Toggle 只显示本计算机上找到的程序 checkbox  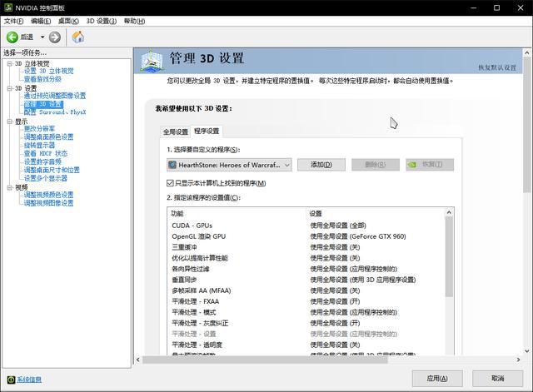coord(170,183)
